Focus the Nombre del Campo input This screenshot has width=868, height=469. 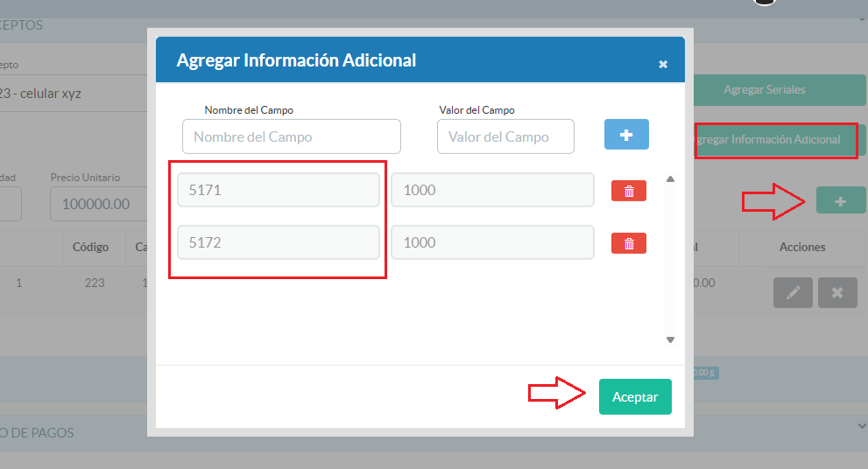click(x=291, y=136)
